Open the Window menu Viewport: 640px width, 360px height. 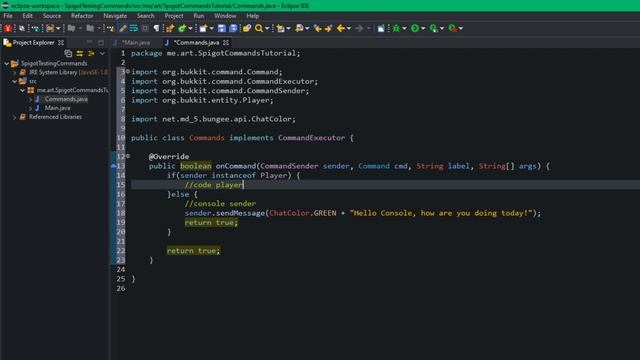click(x=225, y=16)
